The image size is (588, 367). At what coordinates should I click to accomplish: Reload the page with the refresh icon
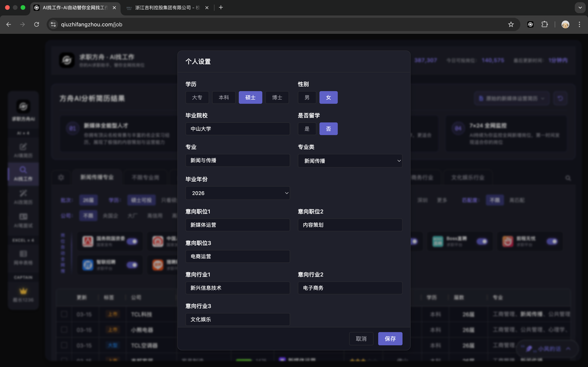(x=36, y=24)
